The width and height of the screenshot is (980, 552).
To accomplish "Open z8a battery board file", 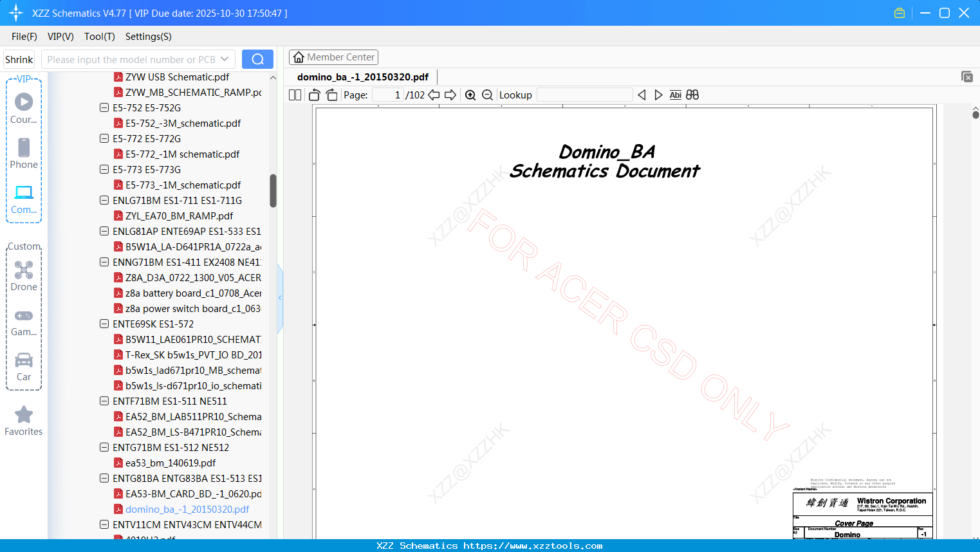I will [193, 293].
